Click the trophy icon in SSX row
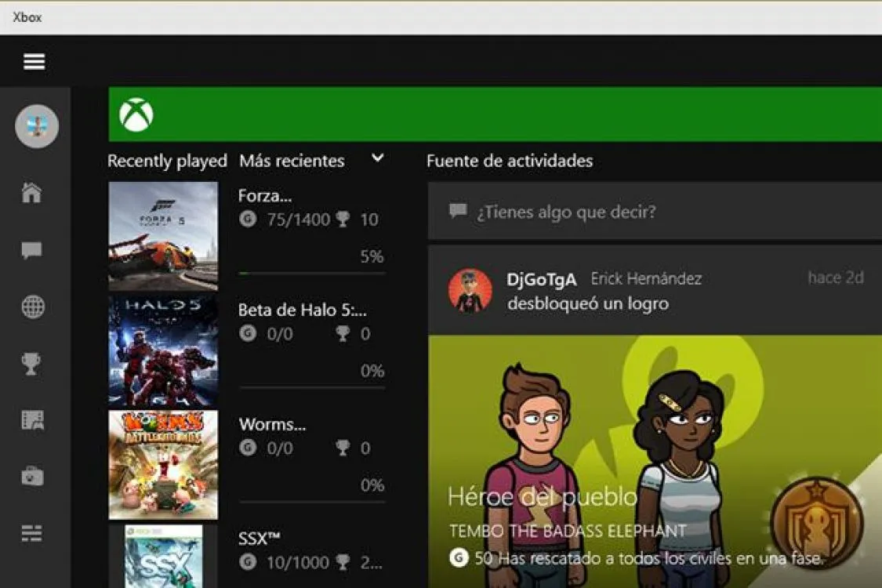The height and width of the screenshot is (588, 882). pyautogui.click(x=343, y=561)
